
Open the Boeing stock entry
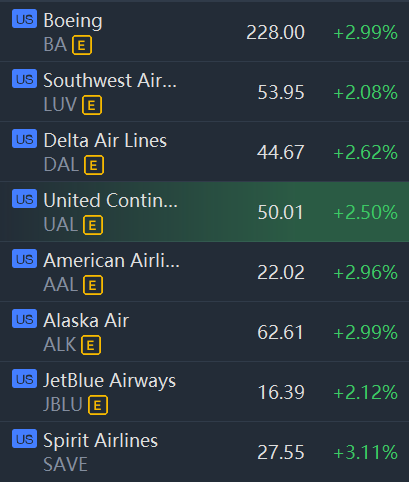pos(204,32)
